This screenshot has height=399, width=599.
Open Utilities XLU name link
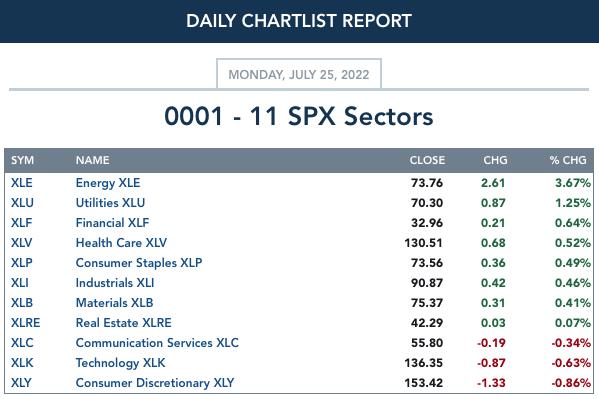(x=110, y=203)
